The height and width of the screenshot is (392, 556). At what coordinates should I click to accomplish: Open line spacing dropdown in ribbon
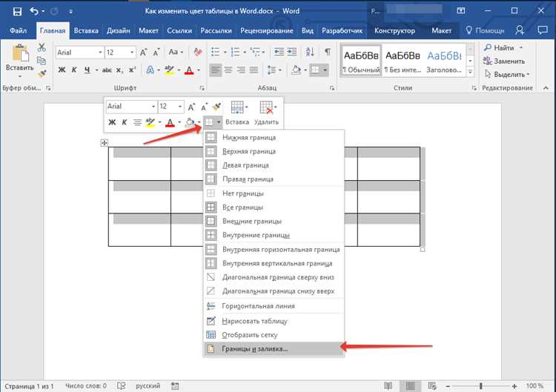[x=274, y=70]
